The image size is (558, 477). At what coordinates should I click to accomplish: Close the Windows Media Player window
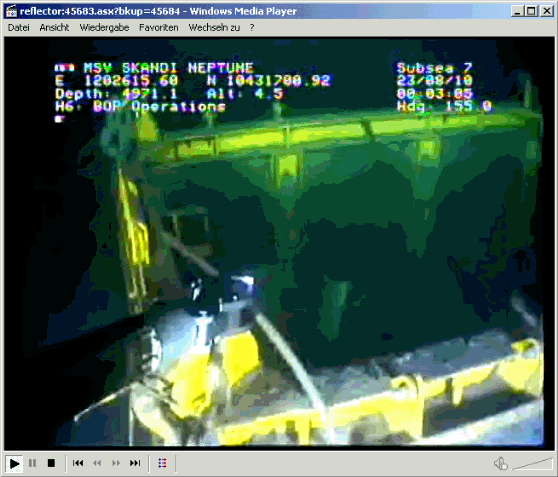547,11
